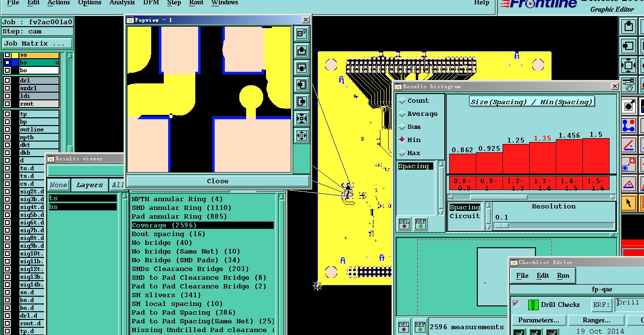Select the SM slivers (341) row

point(203,295)
